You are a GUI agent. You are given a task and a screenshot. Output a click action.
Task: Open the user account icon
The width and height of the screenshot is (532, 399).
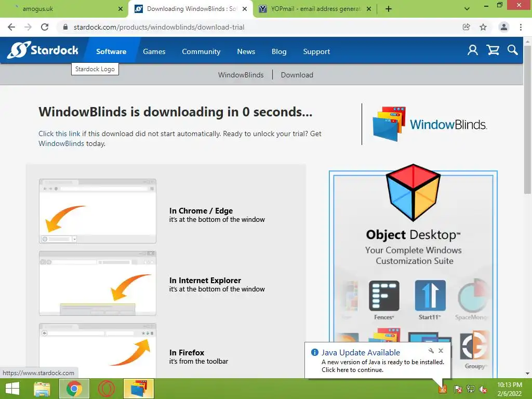472,50
